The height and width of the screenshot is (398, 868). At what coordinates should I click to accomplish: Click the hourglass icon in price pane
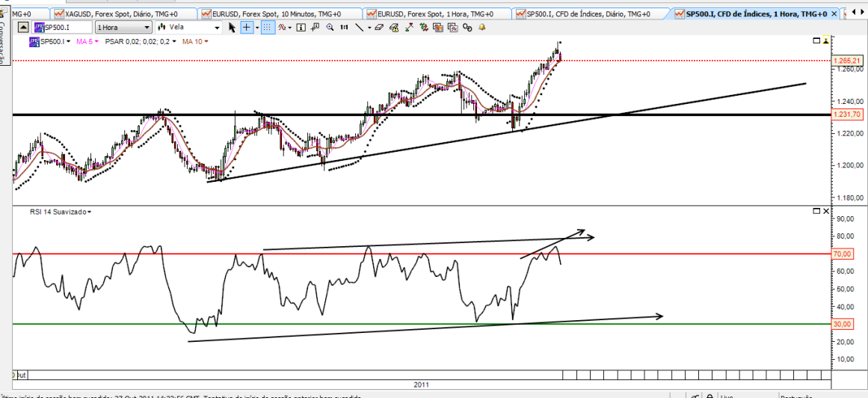(826, 40)
